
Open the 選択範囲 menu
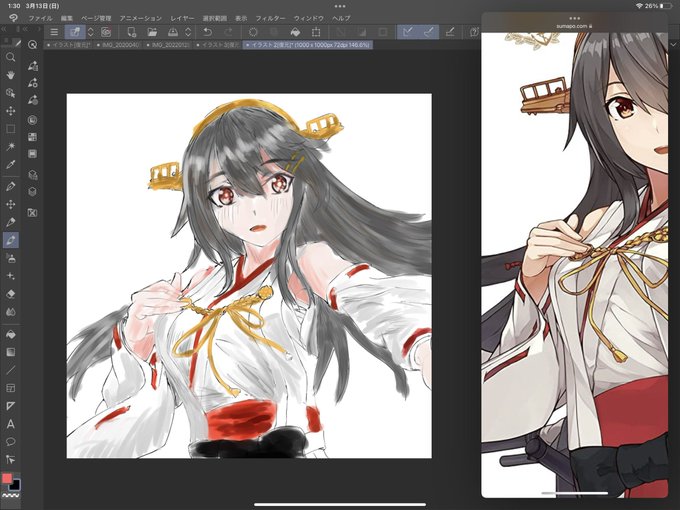point(215,18)
